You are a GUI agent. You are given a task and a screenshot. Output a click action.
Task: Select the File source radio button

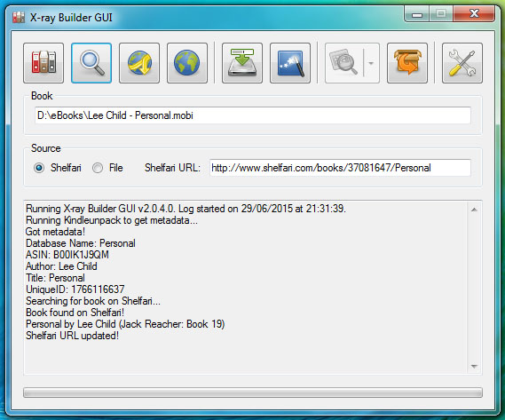click(98, 168)
